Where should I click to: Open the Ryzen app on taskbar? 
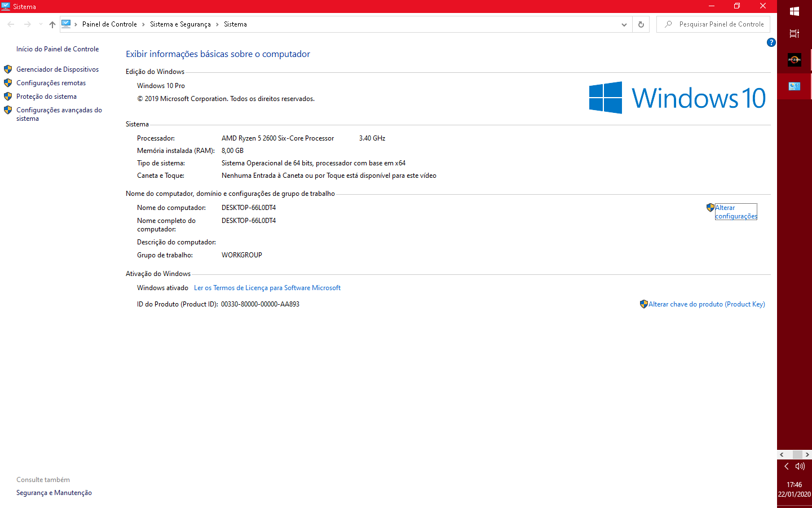(795, 59)
